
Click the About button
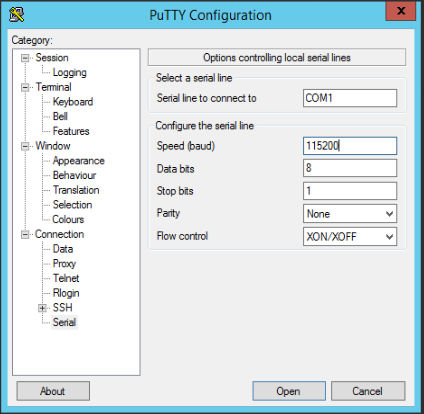coord(53,391)
